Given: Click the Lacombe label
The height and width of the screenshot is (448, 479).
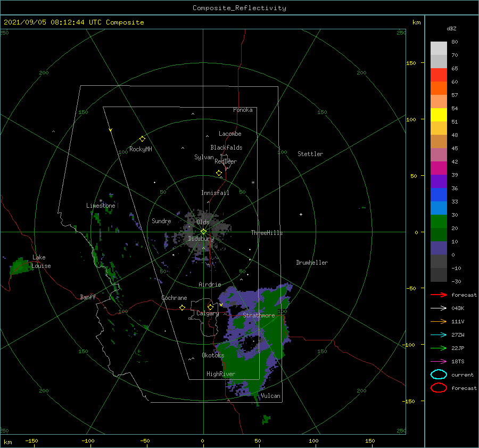Looking at the screenshot, I should (x=230, y=134).
